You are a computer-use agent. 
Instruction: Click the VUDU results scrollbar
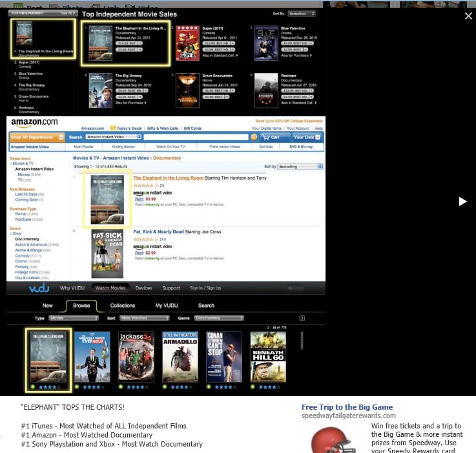pos(302,341)
